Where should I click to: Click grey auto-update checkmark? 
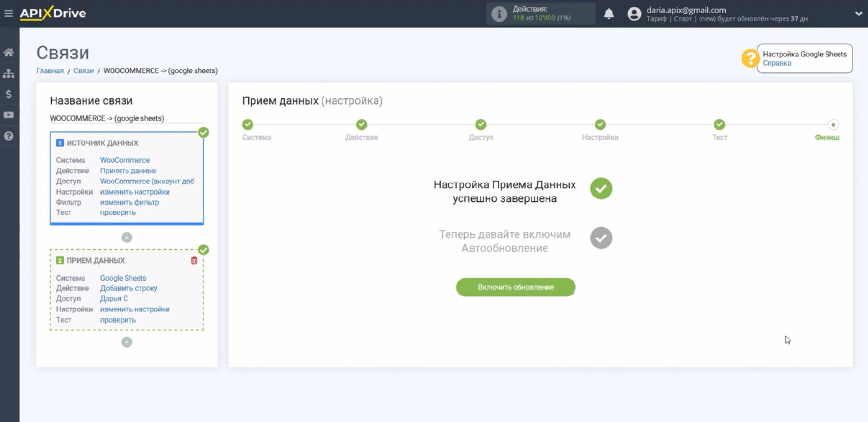[601, 238]
